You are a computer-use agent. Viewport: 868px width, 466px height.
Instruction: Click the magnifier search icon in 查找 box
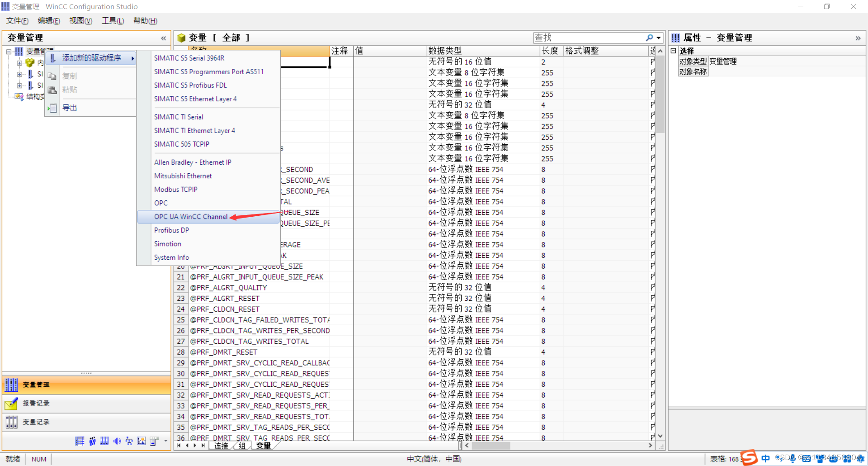[x=649, y=38]
